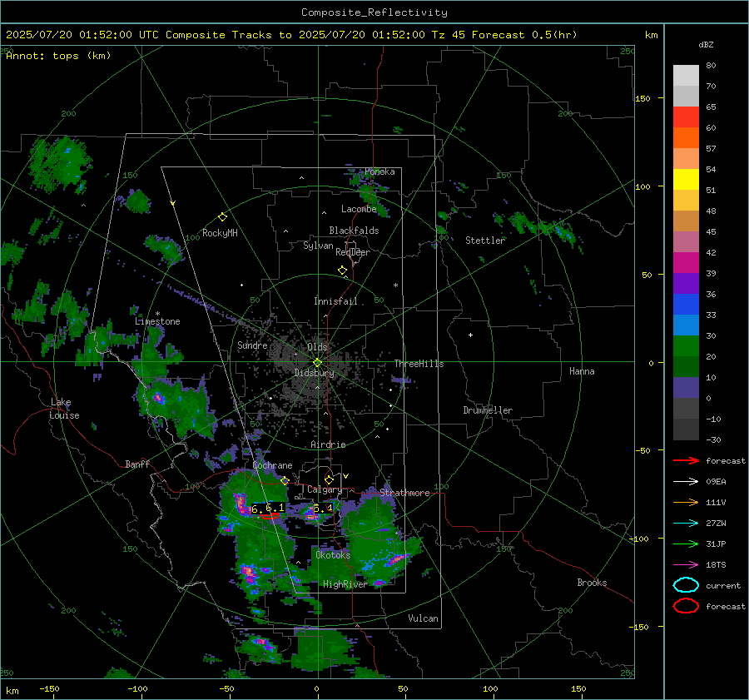
Task: Click the Stettler city label
Action: tap(485, 241)
